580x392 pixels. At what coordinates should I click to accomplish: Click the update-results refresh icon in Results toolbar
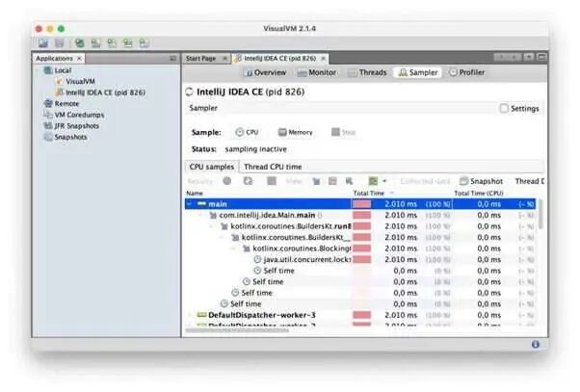[x=248, y=181]
